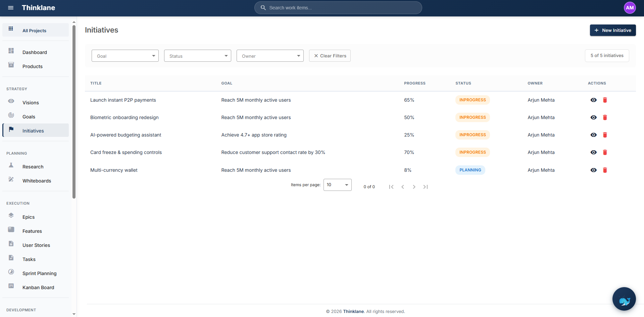Image resolution: width=644 pixels, height=317 pixels.
Task: Click the Initiatives flag icon
Action: (11, 129)
